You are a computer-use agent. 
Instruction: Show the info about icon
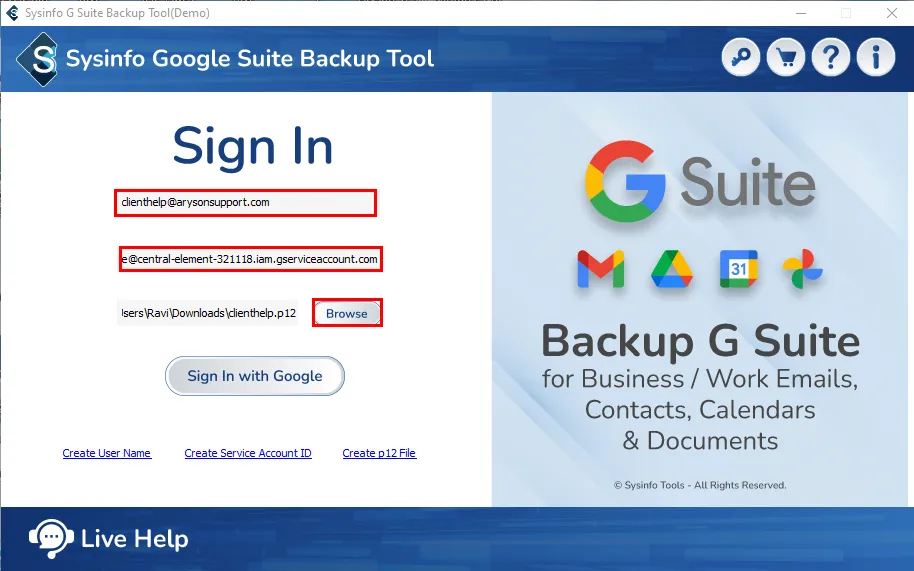point(876,58)
